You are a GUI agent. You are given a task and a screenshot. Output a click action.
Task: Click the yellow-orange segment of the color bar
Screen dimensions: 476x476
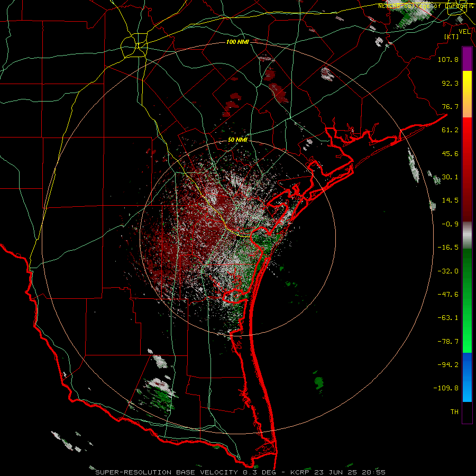pos(467,94)
